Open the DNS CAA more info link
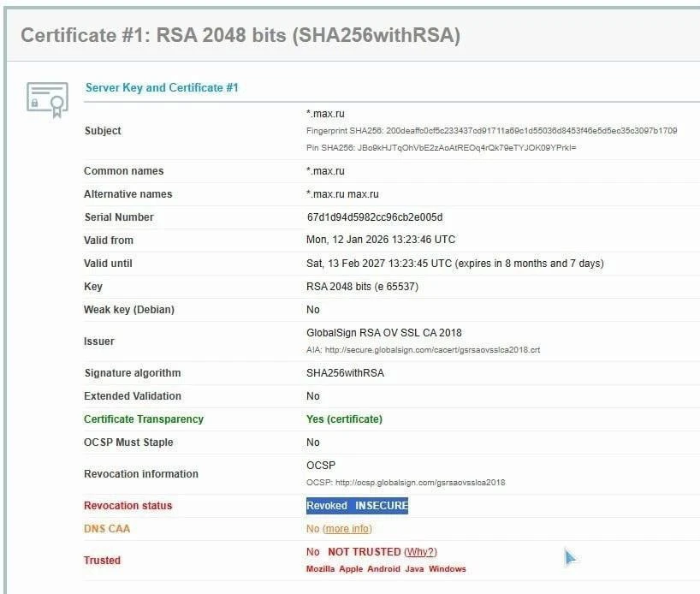700x594 pixels. pos(347,529)
